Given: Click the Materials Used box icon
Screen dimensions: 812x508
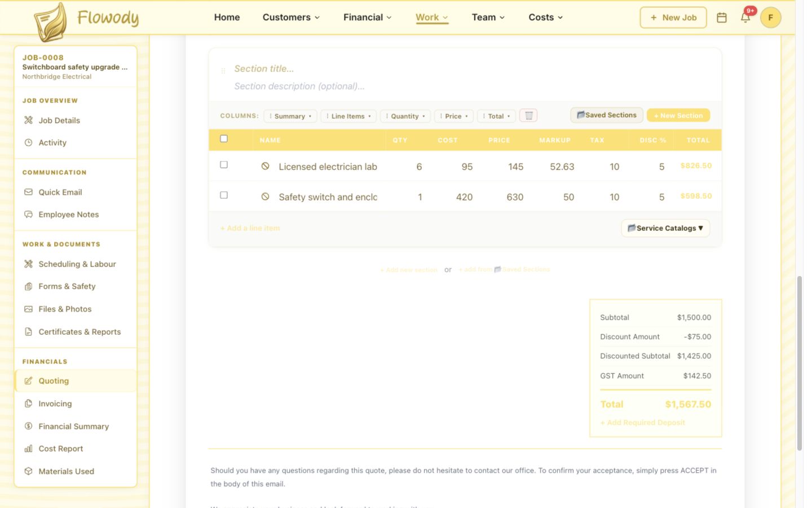Looking at the screenshot, I should tap(28, 471).
